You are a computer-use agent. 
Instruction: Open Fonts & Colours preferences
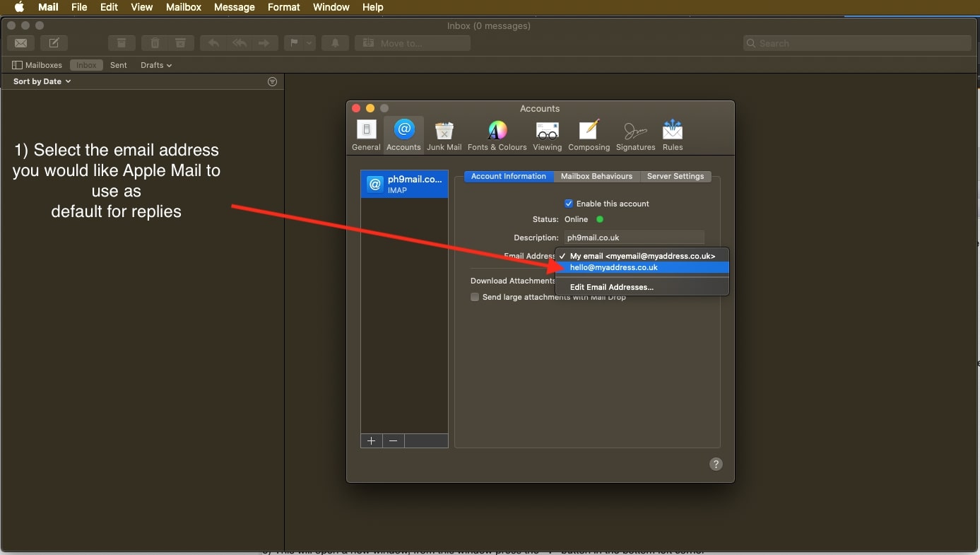[497, 135]
